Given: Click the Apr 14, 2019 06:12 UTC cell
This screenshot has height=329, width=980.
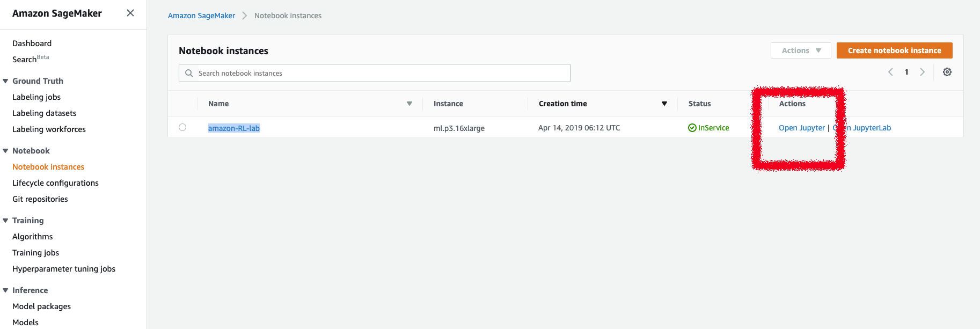Looking at the screenshot, I should coord(579,128).
